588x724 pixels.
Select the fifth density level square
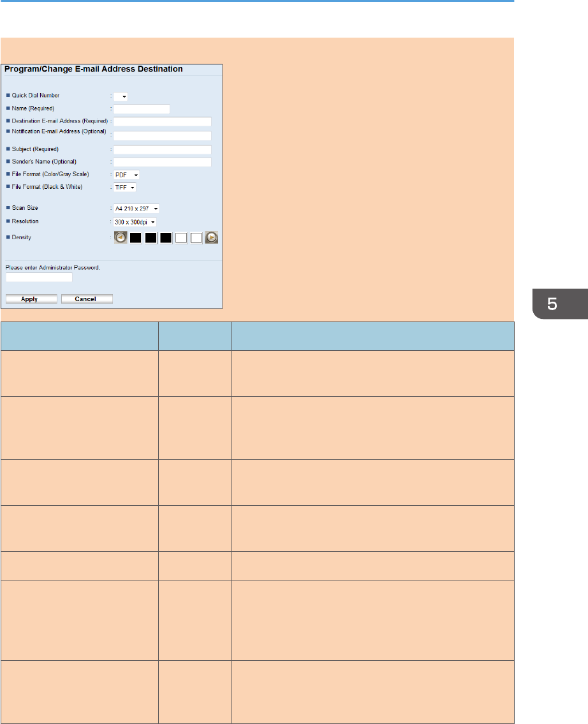[x=196, y=238]
